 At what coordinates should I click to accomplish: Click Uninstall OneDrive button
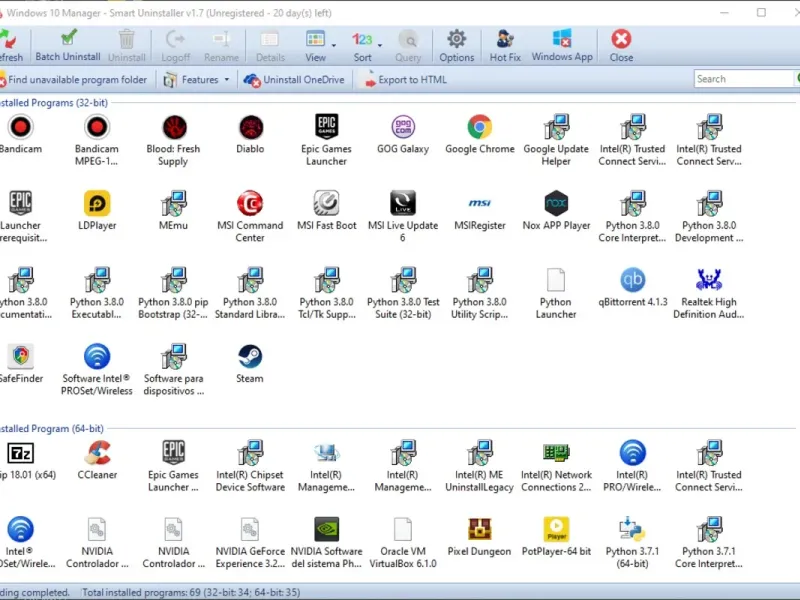(x=294, y=80)
